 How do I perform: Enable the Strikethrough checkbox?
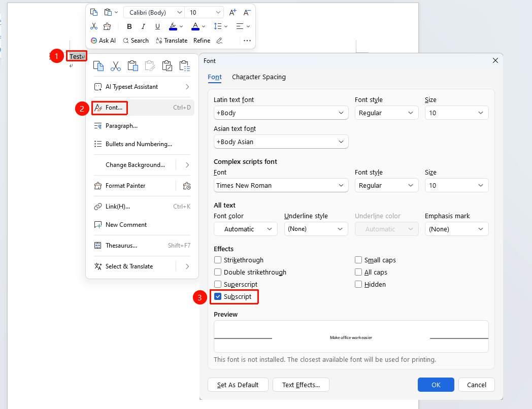point(218,260)
